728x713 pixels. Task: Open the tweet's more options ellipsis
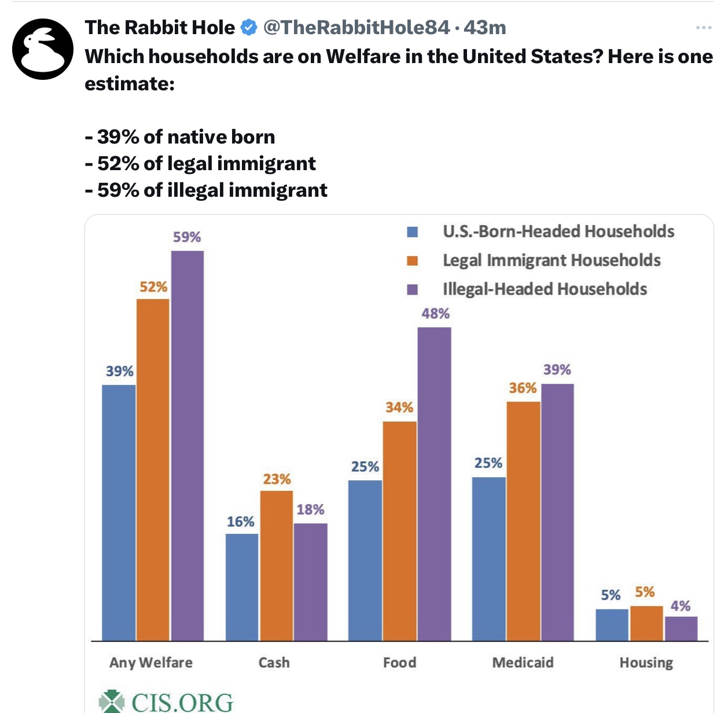[703, 27]
